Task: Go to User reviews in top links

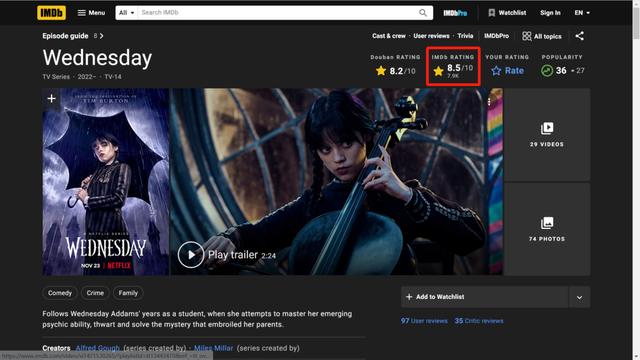Action: (x=431, y=36)
